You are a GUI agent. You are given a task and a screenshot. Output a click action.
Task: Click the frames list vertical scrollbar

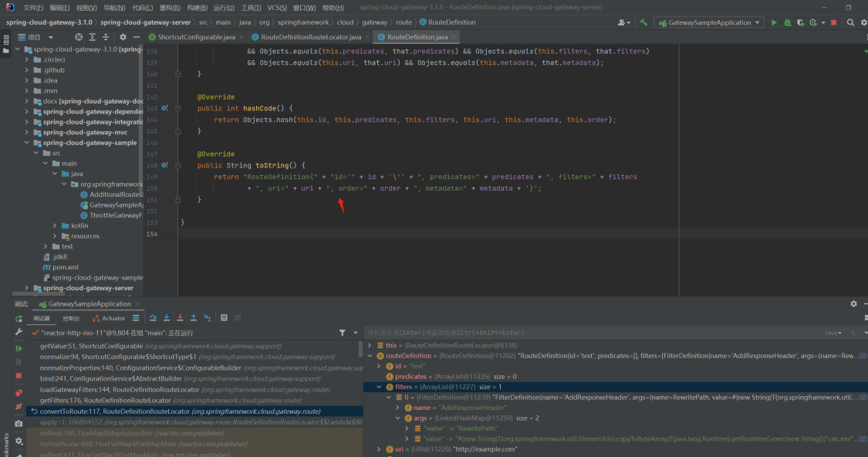click(x=362, y=350)
